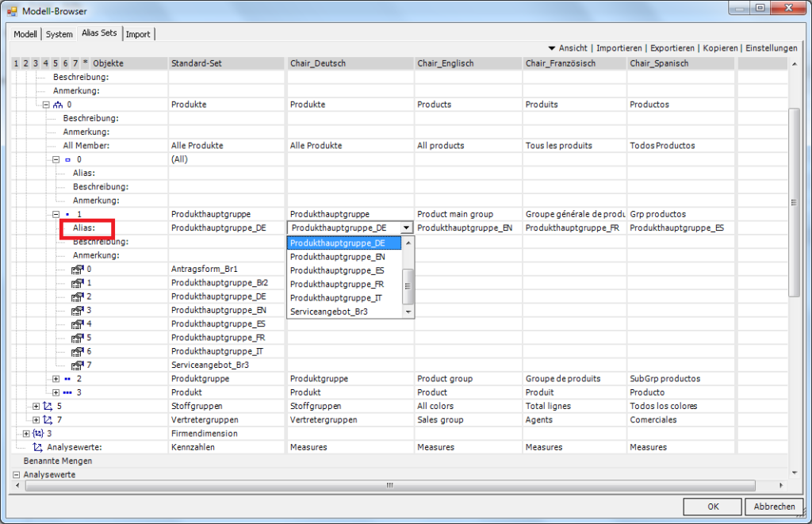
Task: Open the Alias combo box dropdown arrow
Action: 407,228
